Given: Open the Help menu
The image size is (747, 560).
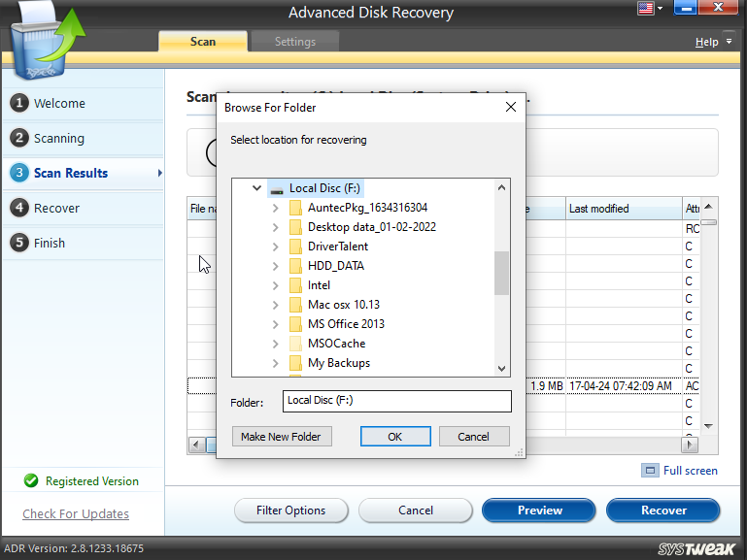Looking at the screenshot, I should tap(706, 42).
